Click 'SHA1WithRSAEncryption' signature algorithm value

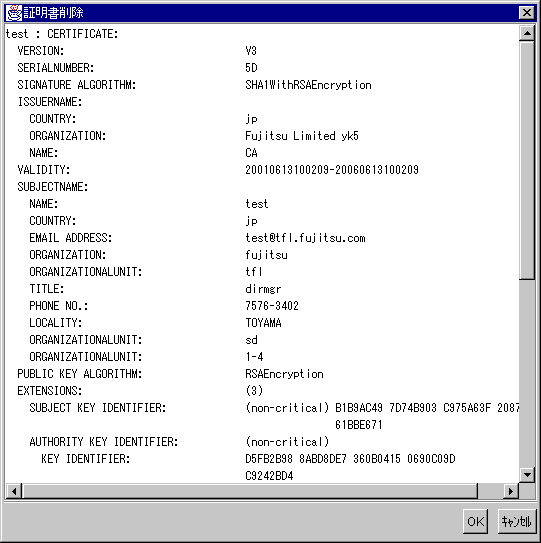[308, 85]
